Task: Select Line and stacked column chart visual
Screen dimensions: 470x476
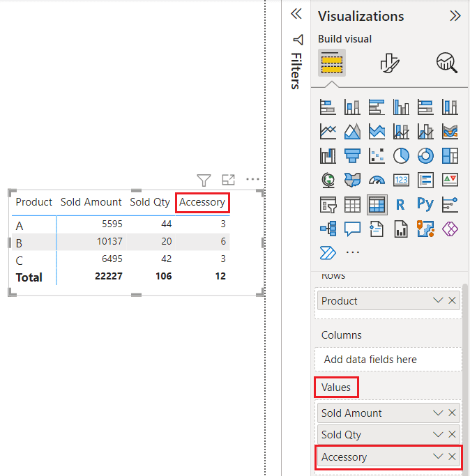Action: click(401, 132)
